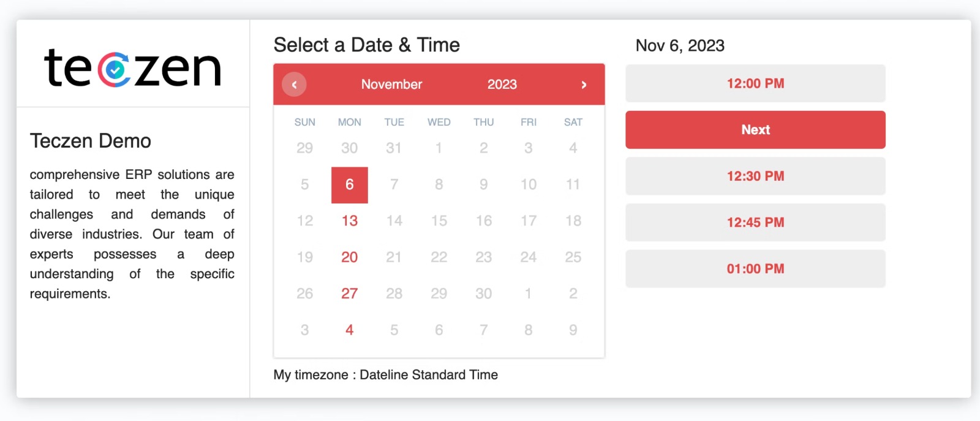Open the November month selector
The height and width of the screenshot is (421, 980).
[x=391, y=85]
